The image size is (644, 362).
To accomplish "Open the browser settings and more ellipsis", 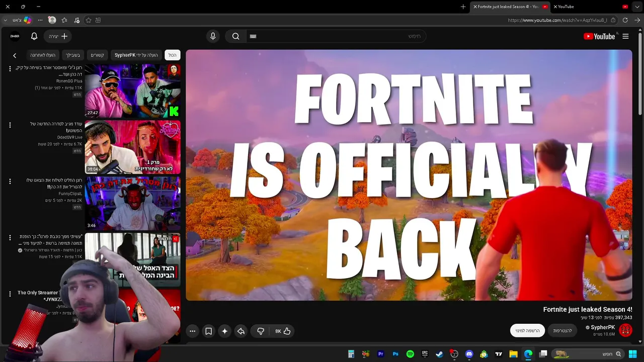I will (x=40, y=20).
